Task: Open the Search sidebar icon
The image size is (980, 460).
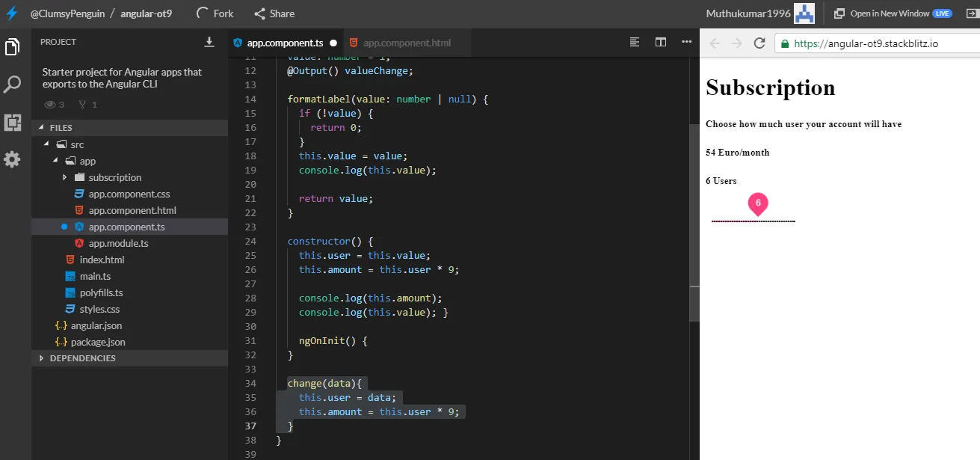Action: pyautogui.click(x=12, y=85)
